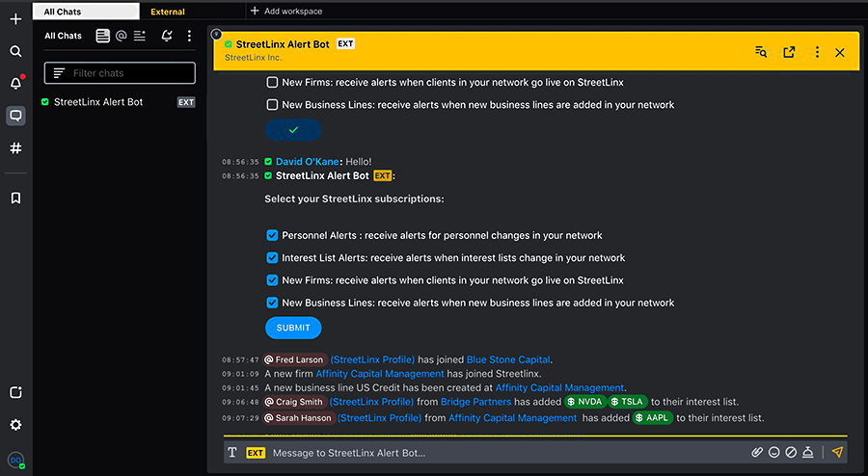This screenshot has width=868, height=476.
Task: Select the All Chats workspace tab
Action: tap(63, 12)
